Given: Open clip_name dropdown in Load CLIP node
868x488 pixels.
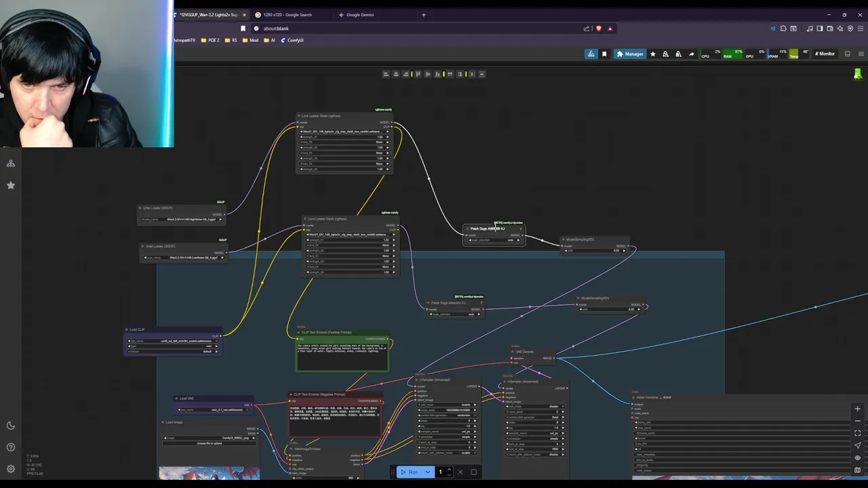Looking at the screenshot, I should tap(173, 341).
